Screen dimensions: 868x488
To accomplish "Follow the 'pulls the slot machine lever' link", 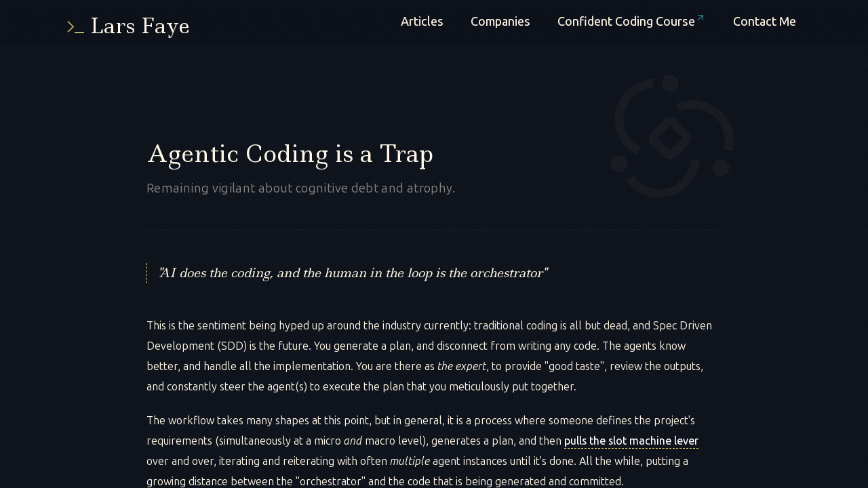I will pyautogui.click(x=631, y=441).
